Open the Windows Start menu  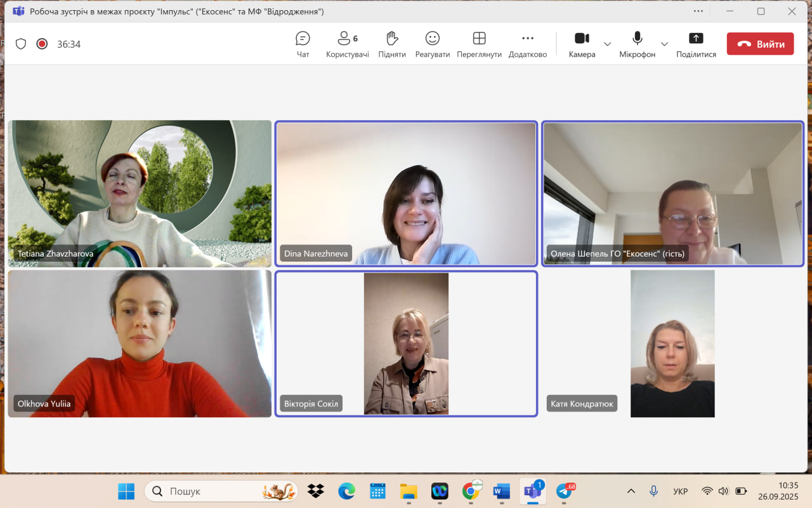click(x=126, y=491)
